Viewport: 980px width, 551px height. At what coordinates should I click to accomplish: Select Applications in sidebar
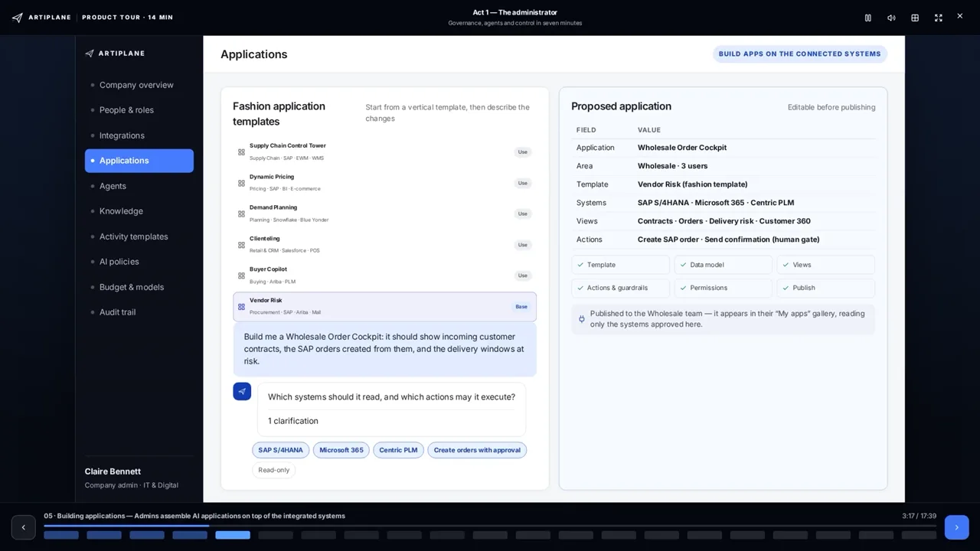coord(139,161)
